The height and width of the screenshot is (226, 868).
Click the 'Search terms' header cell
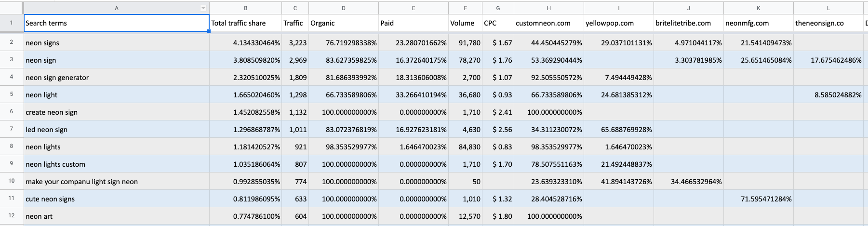(x=117, y=23)
